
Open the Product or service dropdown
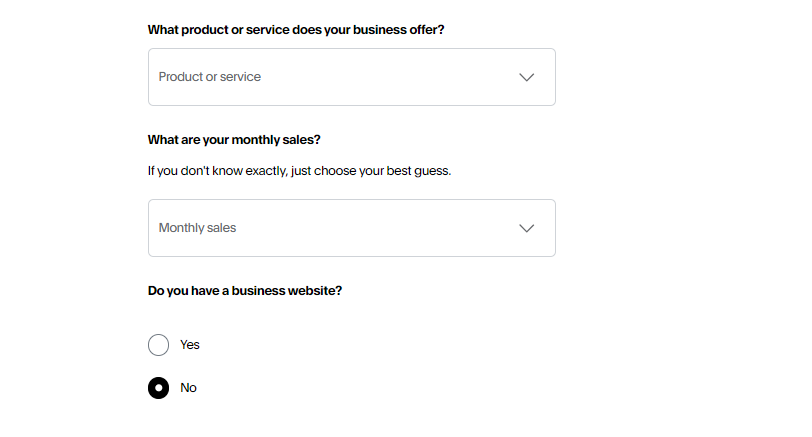(x=351, y=77)
